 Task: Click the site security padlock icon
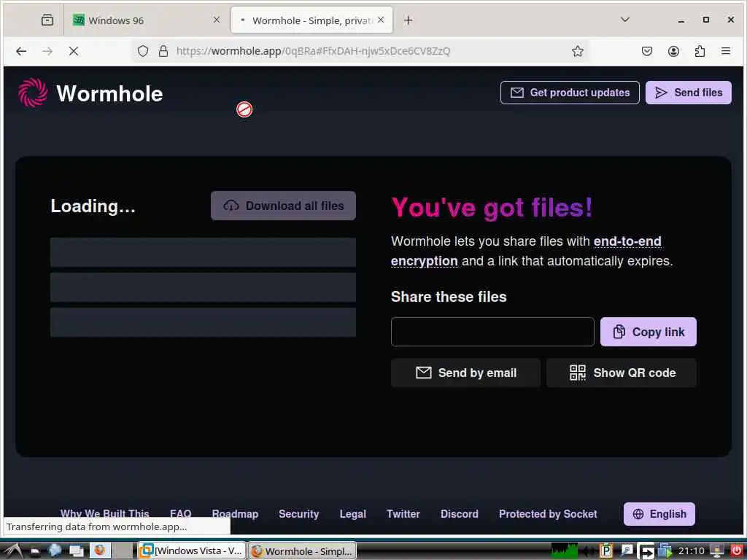pos(163,51)
